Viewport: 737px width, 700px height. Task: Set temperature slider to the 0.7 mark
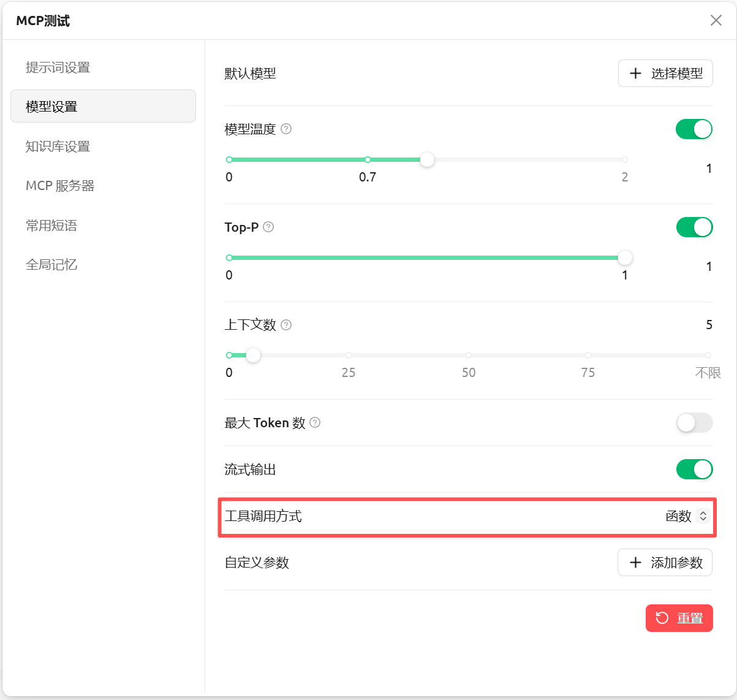pos(368,160)
